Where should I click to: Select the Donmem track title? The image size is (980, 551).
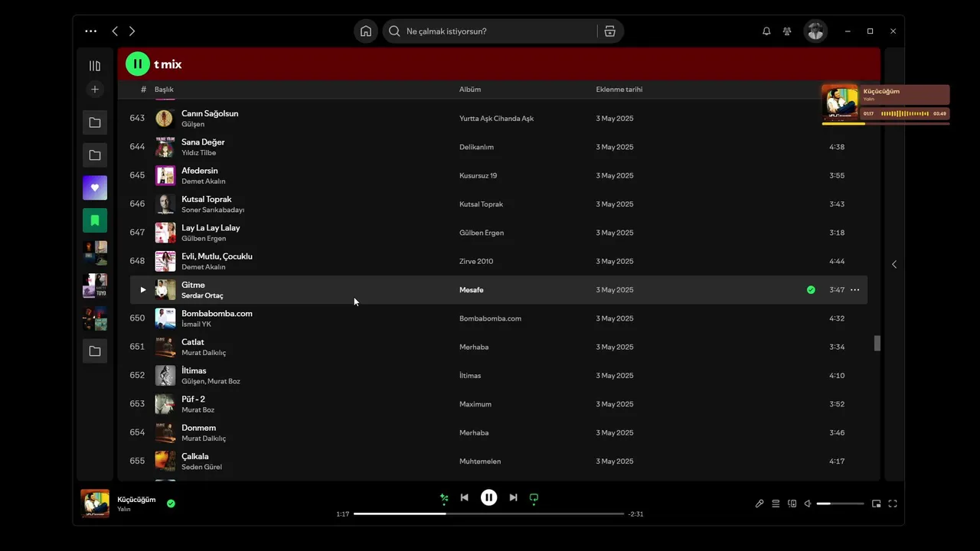pos(198,428)
